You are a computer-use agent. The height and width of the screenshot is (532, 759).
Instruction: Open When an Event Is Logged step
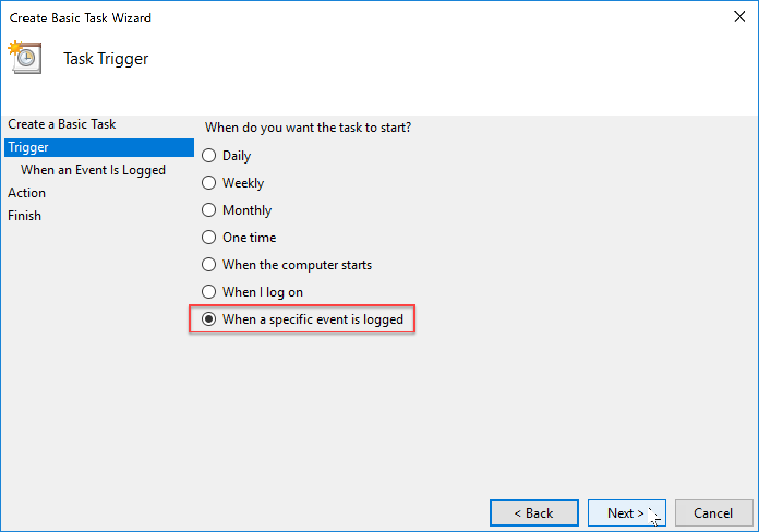tap(93, 170)
